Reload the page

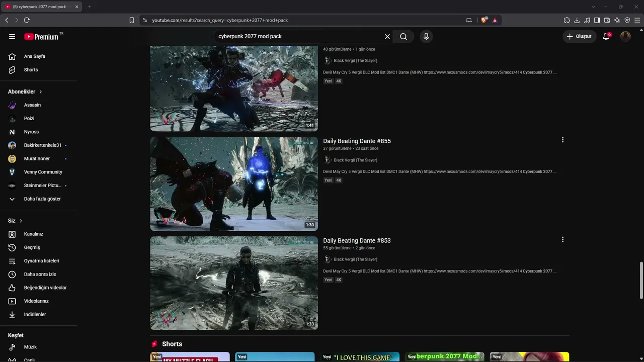(27, 20)
